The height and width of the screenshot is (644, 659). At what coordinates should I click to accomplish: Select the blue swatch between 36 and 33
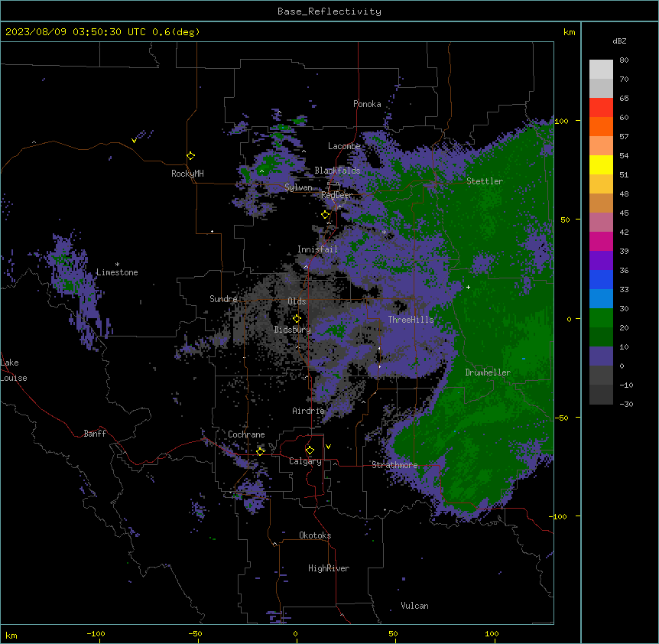click(x=601, y=279)
